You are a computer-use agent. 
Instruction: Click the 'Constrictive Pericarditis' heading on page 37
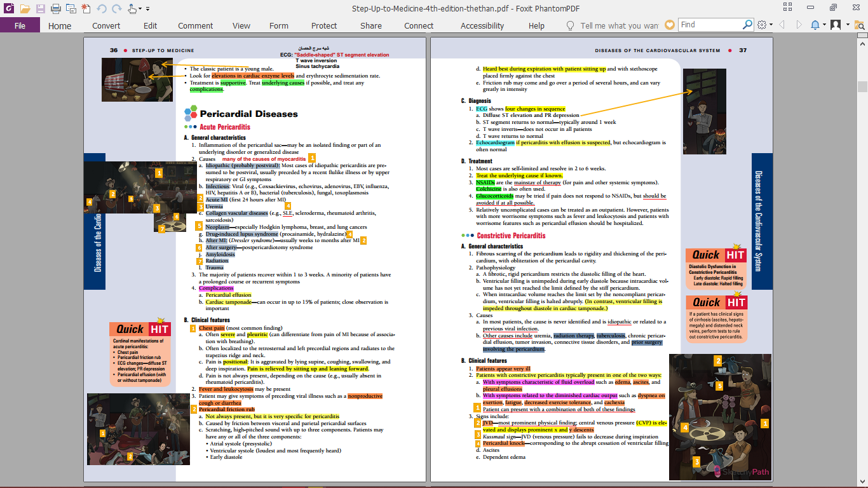(x=511, y=236)
